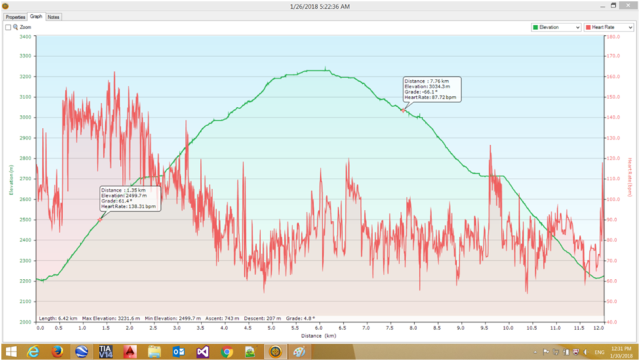
Task: Click the Min Elevation 2499.7 m text
Action: (x=173, y=318)
